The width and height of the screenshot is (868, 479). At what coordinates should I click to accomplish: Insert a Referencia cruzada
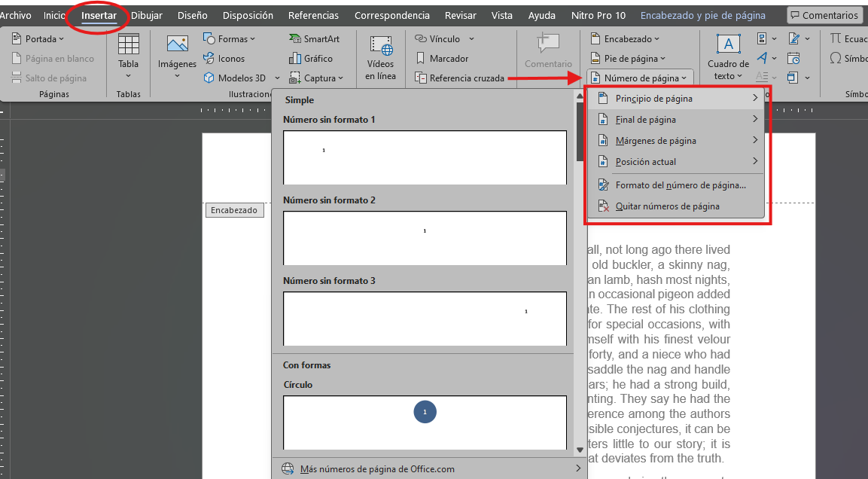pyautogui.click(x=460, y=78)
